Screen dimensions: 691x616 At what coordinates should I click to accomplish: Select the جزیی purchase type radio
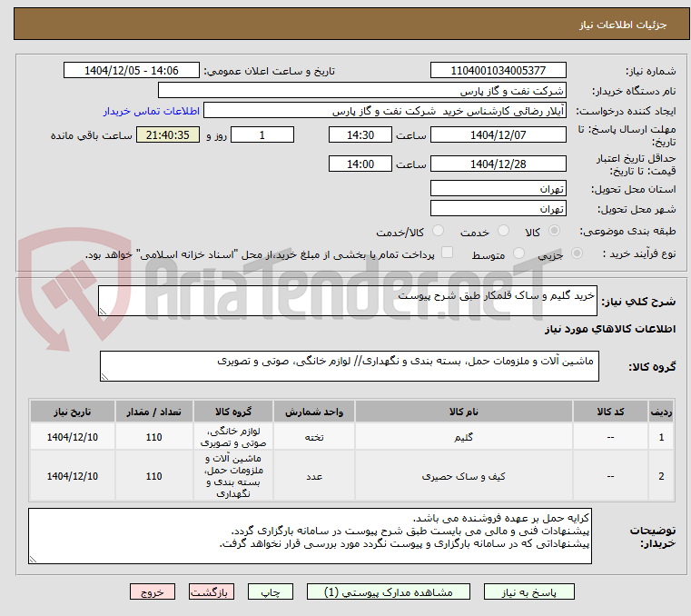point(577,253)
